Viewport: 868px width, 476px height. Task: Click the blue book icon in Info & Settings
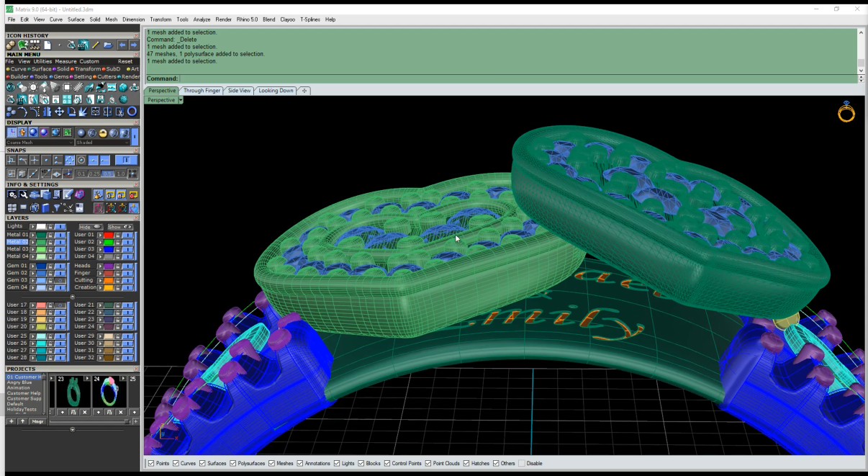click(45, 208)
